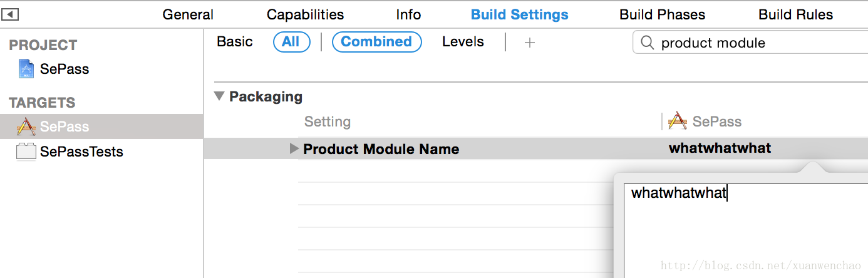The width and height of the screenshot is (868, 278).
Task: Toggle the Combined view filter
Action: [x=376, y=42]
